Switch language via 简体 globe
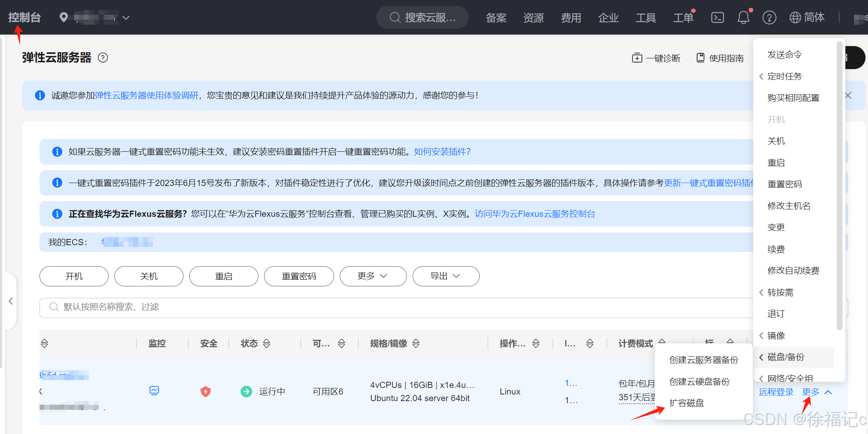The width and height of the screenshot is (868, 434). click(807, 17)
